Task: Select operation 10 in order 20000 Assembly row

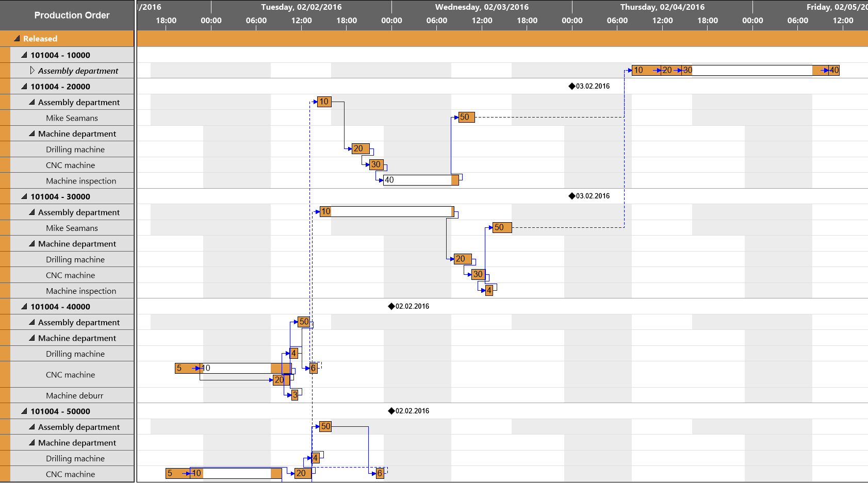Action: (x=324, y=102)
